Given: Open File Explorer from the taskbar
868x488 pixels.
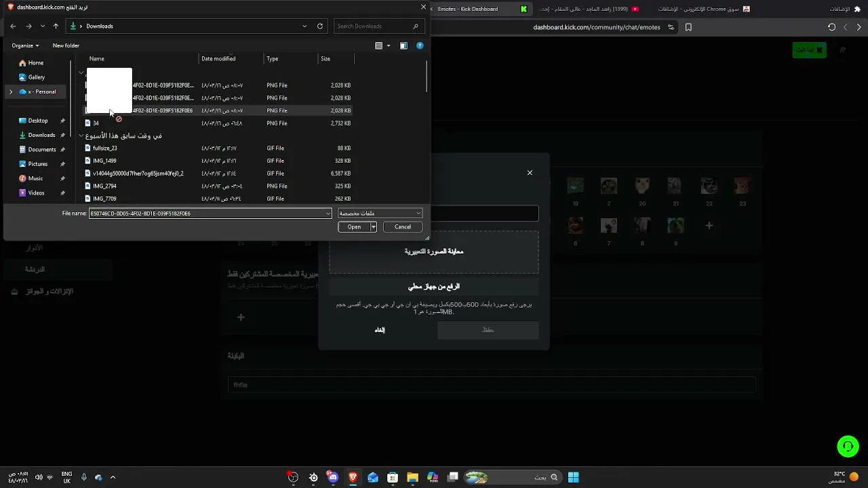Looking at the screenshot, I should (412, 477).
